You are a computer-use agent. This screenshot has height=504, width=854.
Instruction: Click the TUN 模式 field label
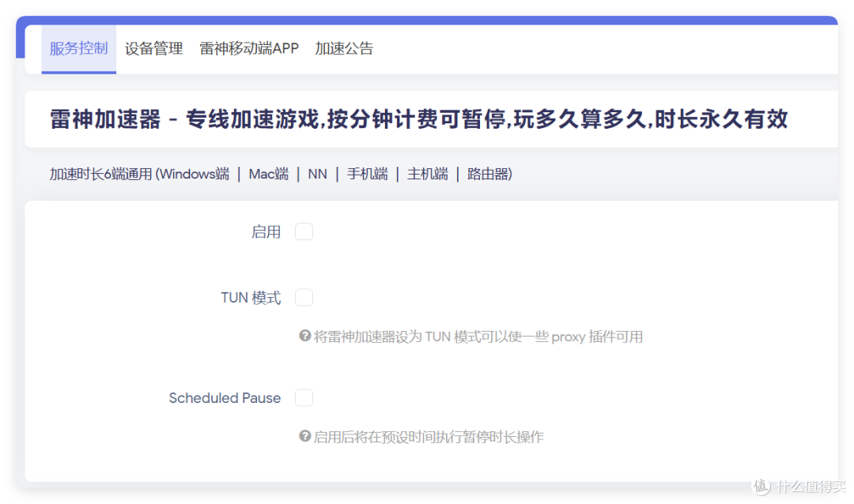click(251, 299)
